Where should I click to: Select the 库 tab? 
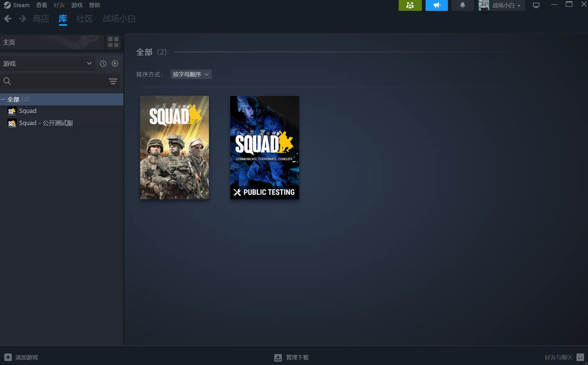63,19
